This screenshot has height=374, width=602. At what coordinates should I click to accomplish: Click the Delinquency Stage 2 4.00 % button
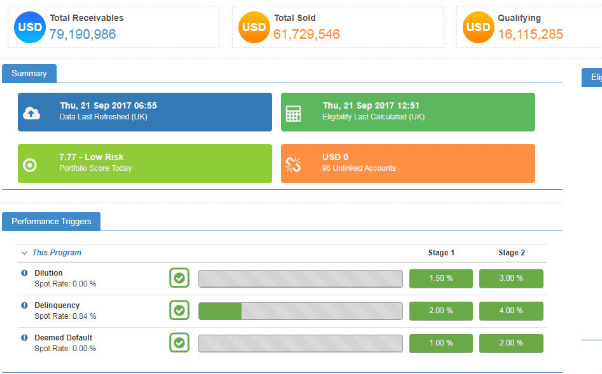click(x=511, y=311)
